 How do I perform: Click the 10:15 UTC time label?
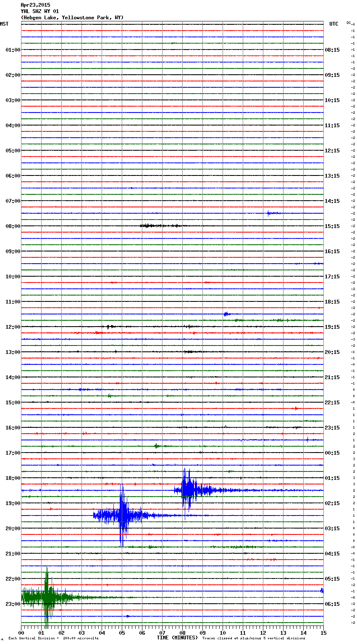point(332,100)
